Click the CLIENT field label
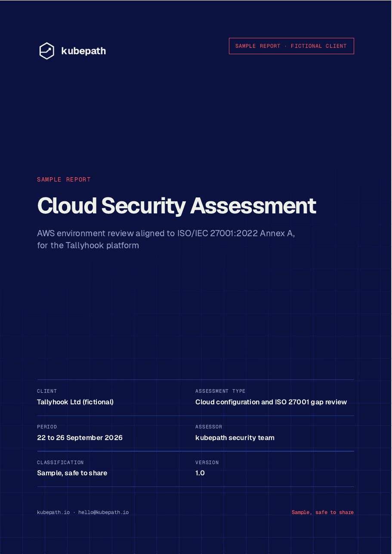The width and height of the screenshot is (392, 554). (47, 391)
